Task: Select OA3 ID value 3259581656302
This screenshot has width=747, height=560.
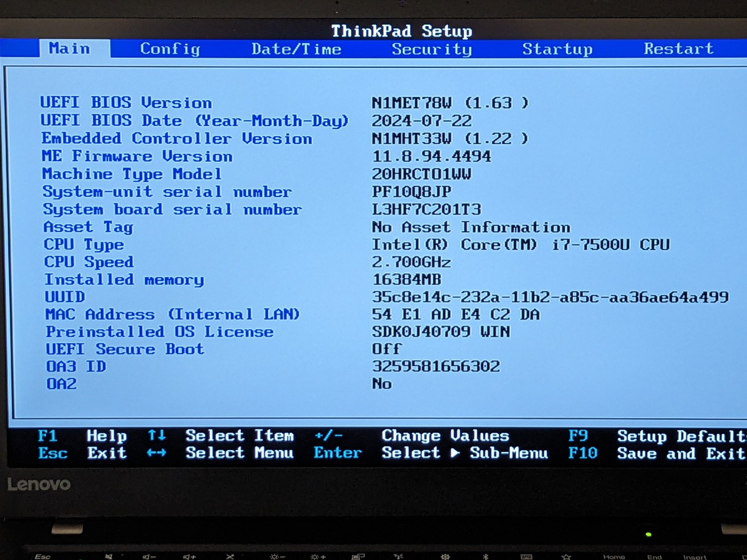Action: coord(436,366)
